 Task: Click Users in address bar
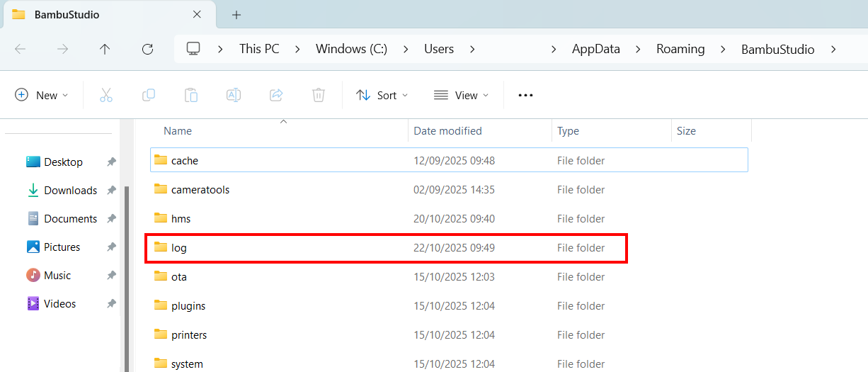click(x=439, y=49)
